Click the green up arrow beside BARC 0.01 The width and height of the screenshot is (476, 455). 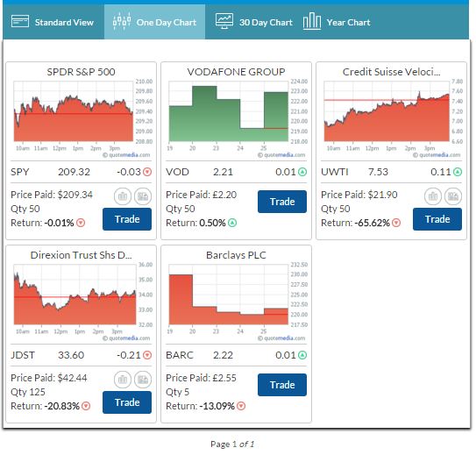302,355
